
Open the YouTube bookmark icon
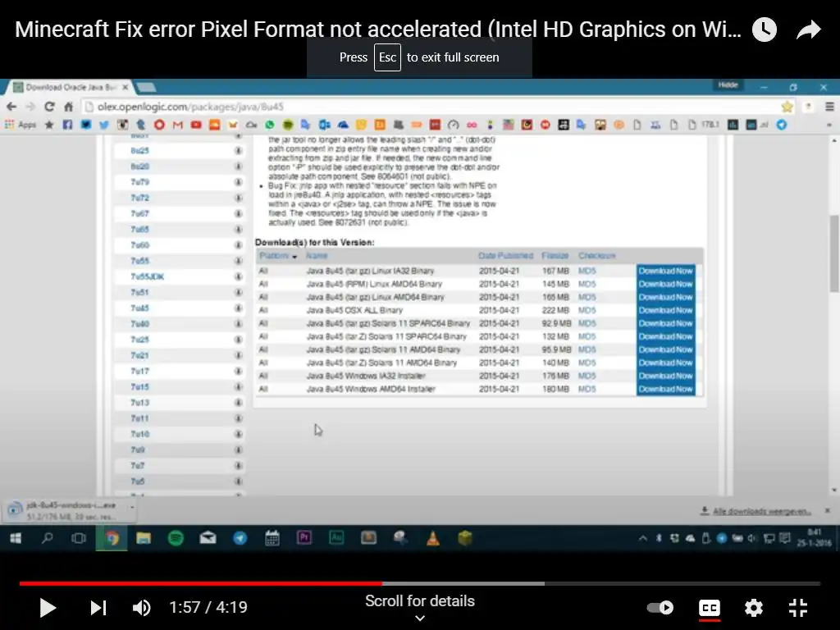coord(196,125)
